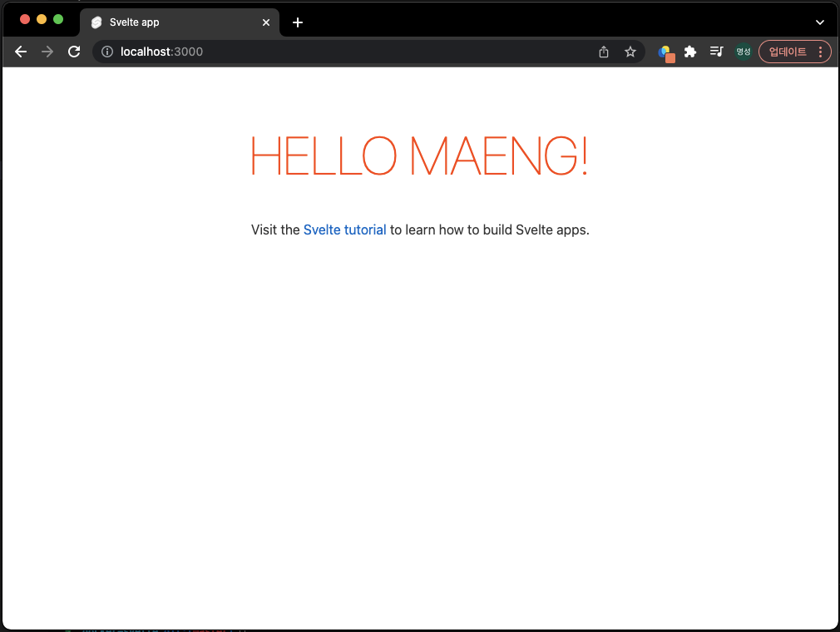Viewport: 840px width, 632px height.
Task: Click the 업데이트 update button
Action: coord(788,52)
